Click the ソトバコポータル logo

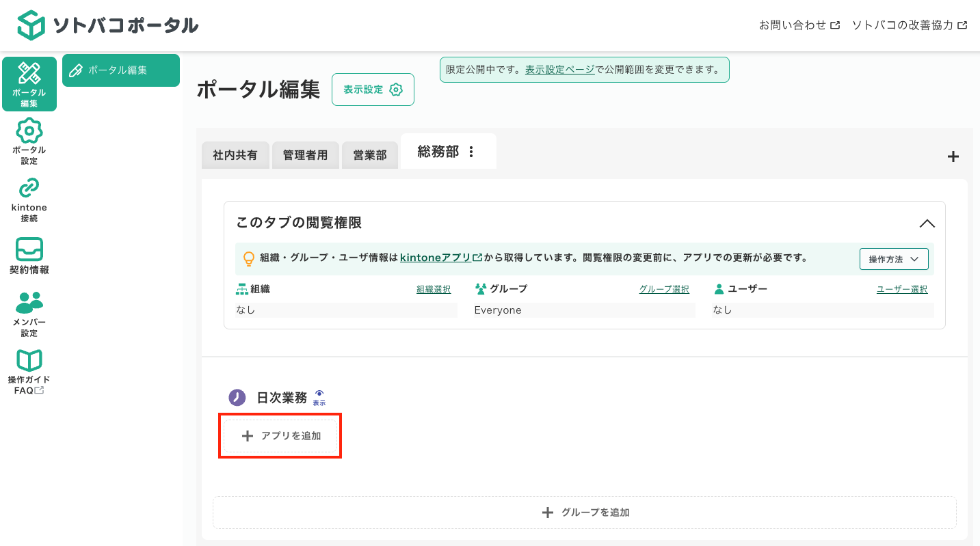tap(106, 25)
